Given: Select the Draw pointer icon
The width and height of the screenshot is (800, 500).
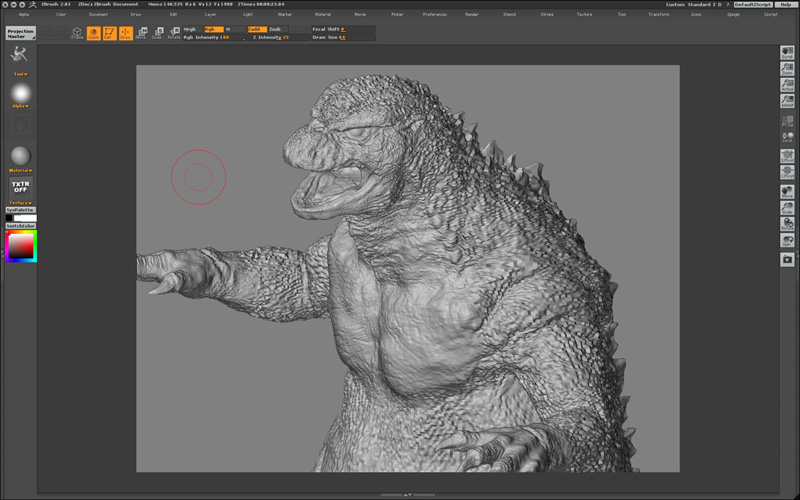Looking at the screenshot, I should click(125, 33).
